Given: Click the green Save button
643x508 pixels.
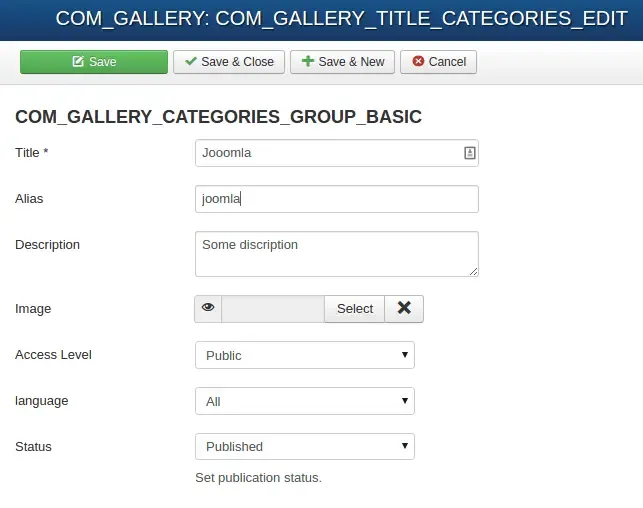Looking at the screenshot, I should pos(94,62).
